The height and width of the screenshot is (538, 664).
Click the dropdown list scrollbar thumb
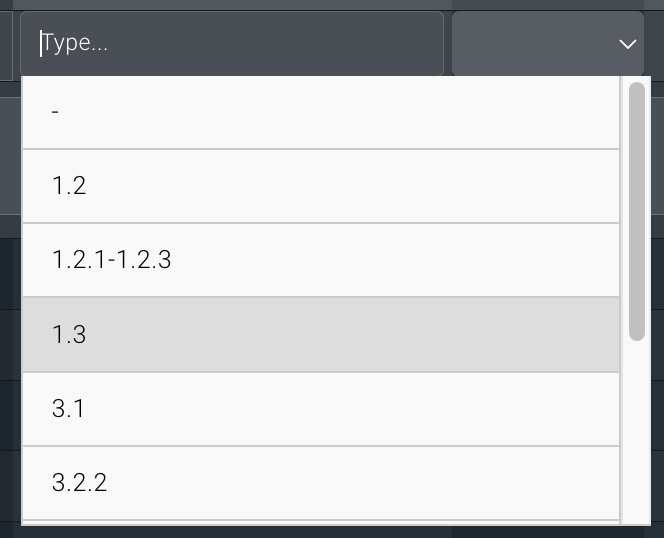(637, 210)
